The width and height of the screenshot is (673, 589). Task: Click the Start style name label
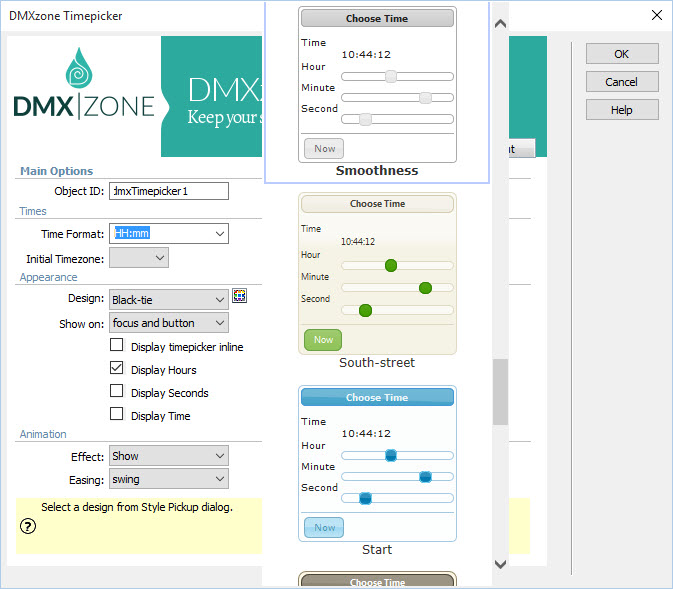click(377, 550)
